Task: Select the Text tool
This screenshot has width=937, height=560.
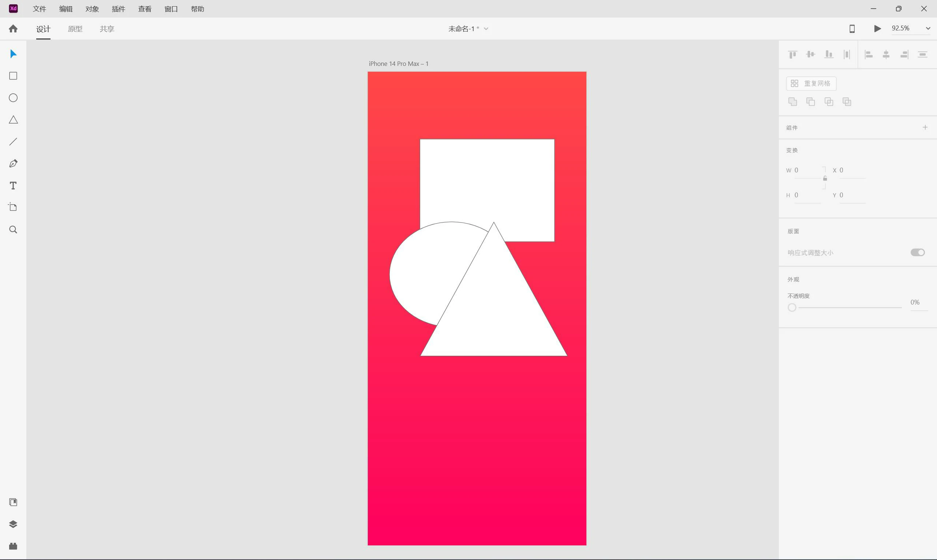Action: 13,186
